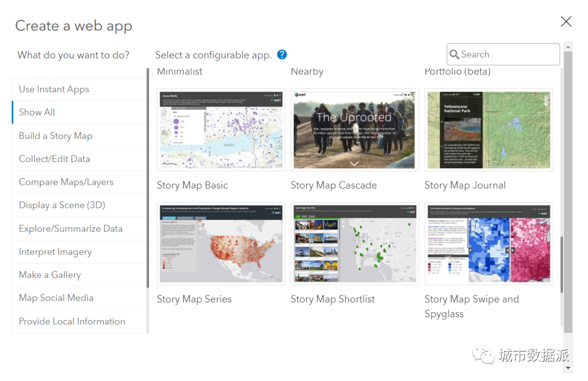
Task: Click the Story Map Basic label
Action: click(x=192, y=185)
